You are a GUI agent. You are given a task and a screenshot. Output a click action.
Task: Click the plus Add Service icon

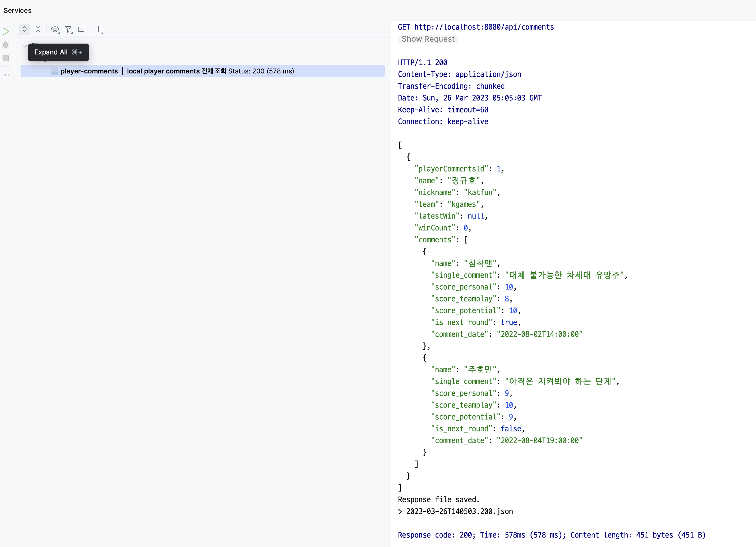tap(99, 30)
